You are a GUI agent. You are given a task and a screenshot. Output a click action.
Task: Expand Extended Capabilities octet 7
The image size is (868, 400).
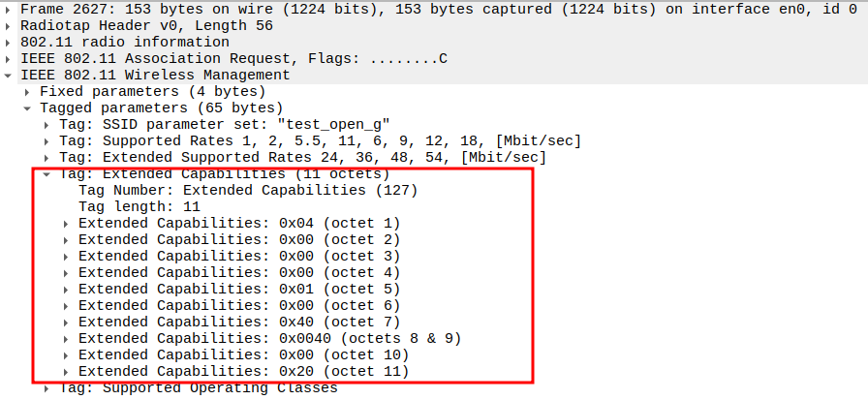pyautogui.click(x=67, y=322)
